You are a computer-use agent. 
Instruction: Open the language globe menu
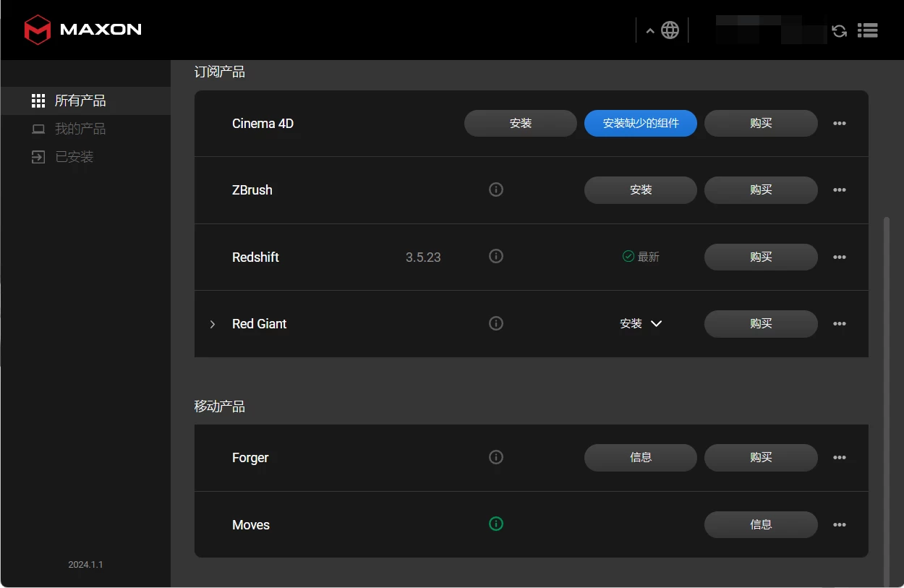[670, 30]
